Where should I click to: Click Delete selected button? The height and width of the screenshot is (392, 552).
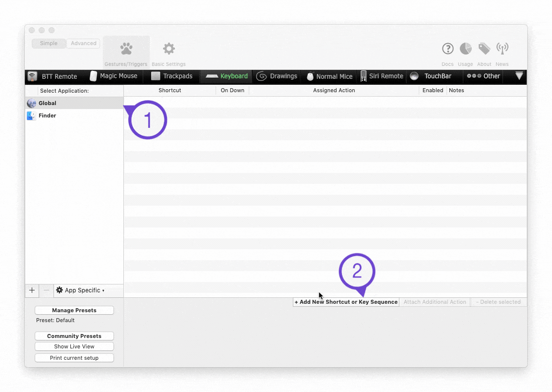(498, 302)
